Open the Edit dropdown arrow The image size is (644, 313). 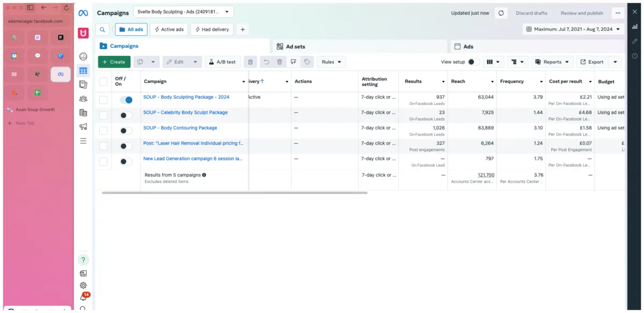pyautogui.click(x=195, y=62)
